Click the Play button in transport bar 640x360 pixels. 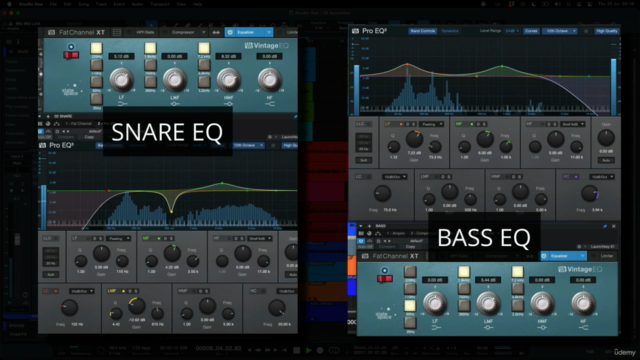[x=309, y=350]
